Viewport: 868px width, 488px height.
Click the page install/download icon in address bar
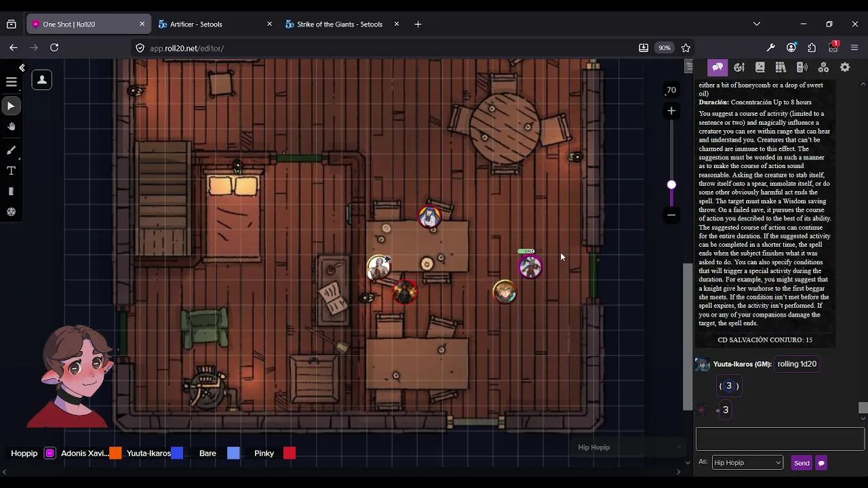click(x=644, y=48)
